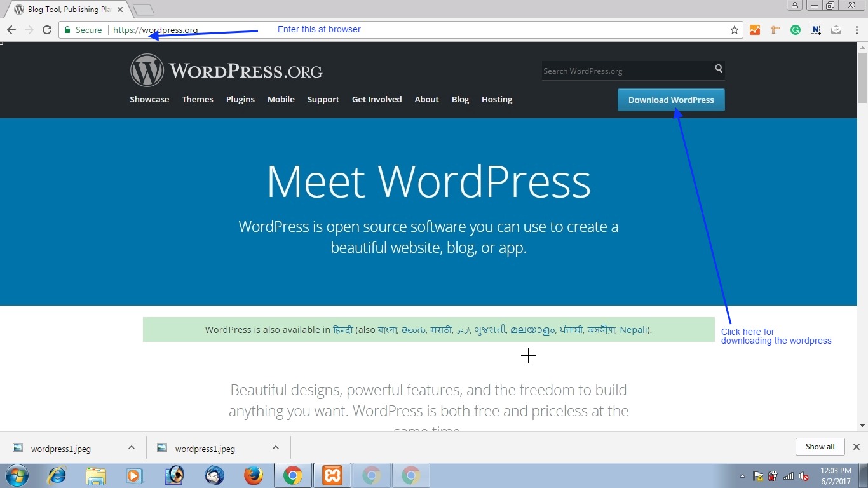
Task: Expand options for second wordpress1.jpeg download
Action: [276, 448]
